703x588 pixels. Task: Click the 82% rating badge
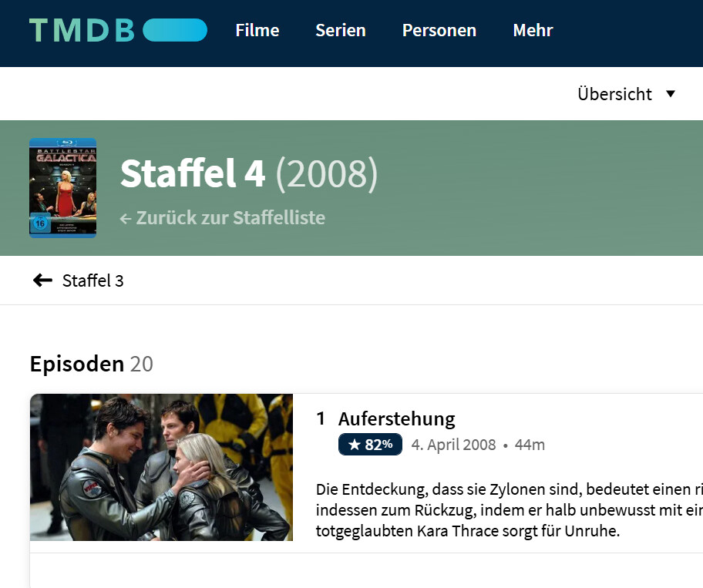(370, 445)
